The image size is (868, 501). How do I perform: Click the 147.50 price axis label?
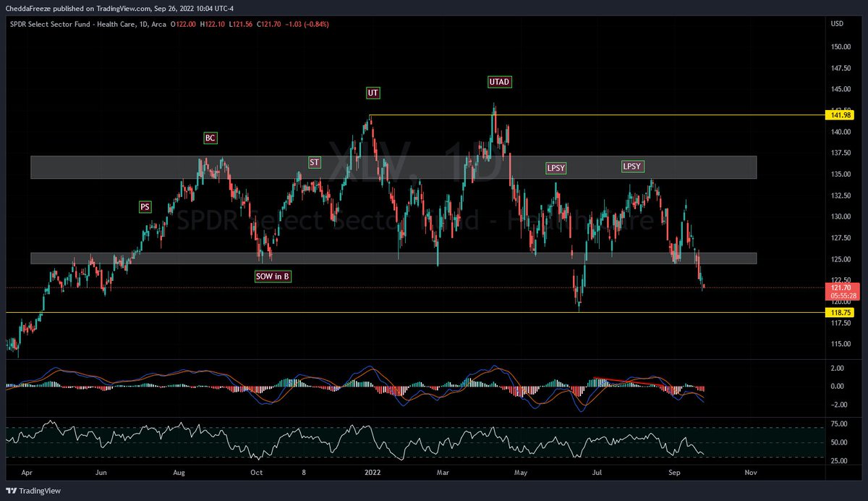[x=841, y=69]
